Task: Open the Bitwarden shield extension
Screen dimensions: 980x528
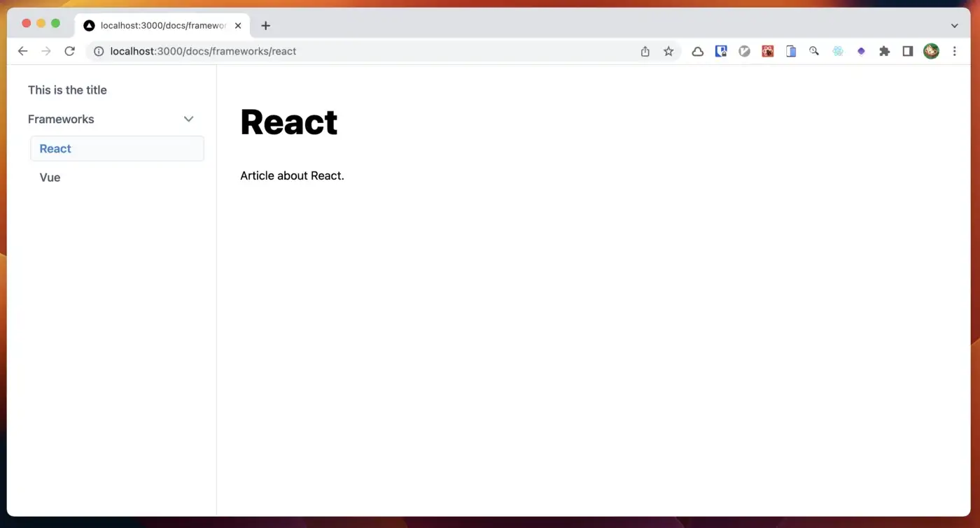Action: click(721, 51)
